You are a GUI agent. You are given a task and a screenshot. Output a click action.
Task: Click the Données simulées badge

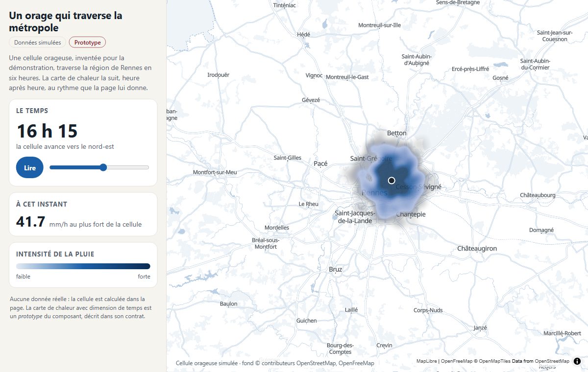coord(38,43)
